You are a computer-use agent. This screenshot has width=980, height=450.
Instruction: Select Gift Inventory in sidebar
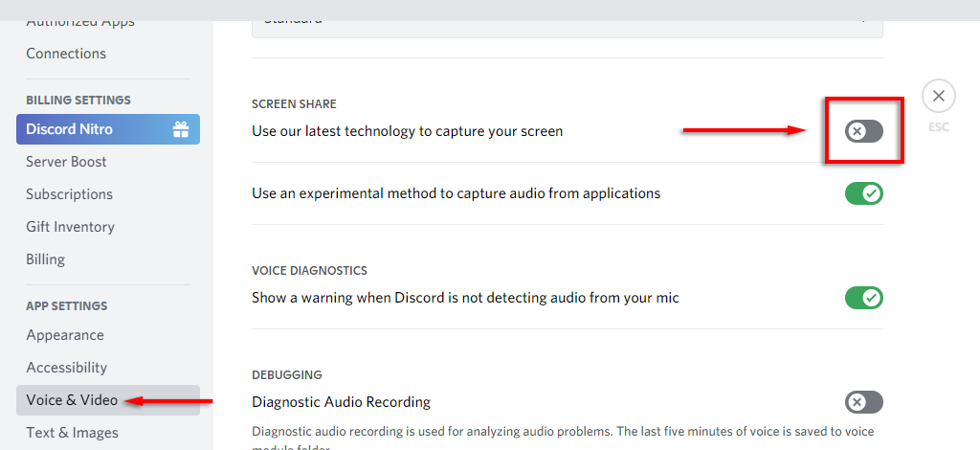click(70, 227)
